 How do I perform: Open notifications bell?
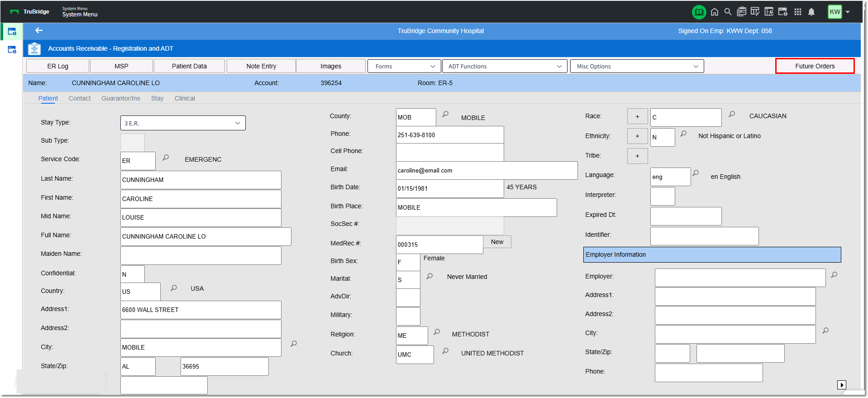(811, 12)
